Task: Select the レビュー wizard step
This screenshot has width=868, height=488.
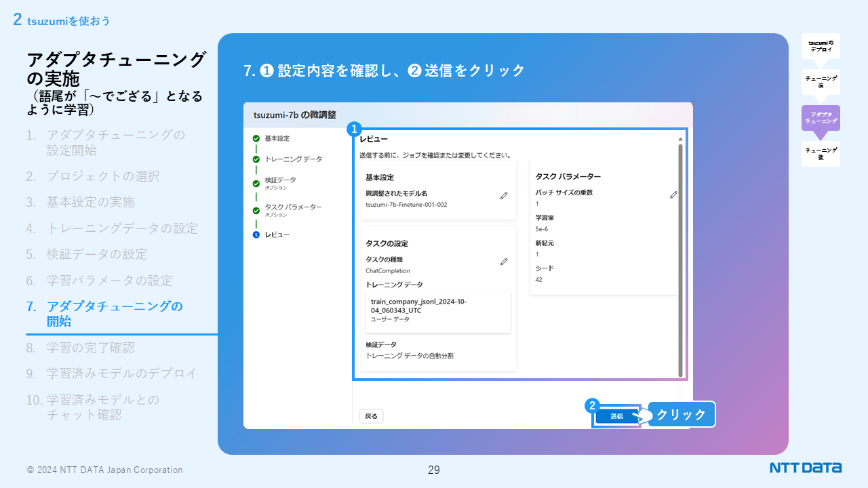Action: tap(277, 235)
